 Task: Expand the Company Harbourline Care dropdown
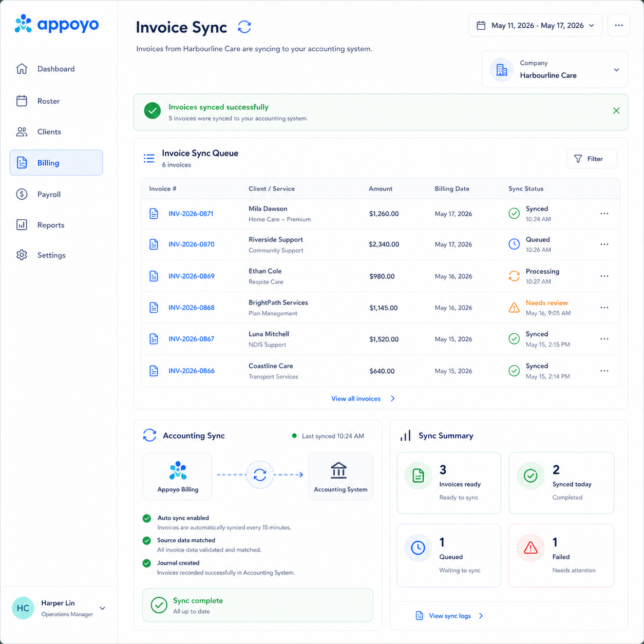(555, 69)
